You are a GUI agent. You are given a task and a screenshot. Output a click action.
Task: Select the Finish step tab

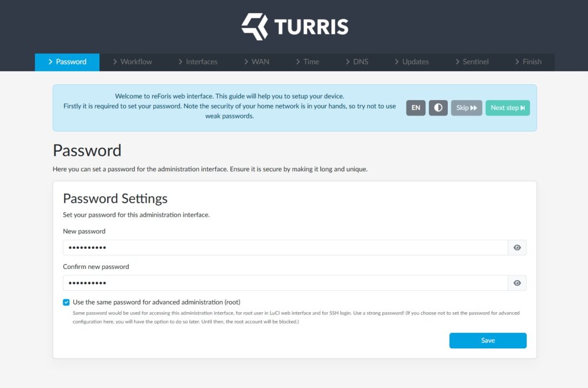[528, 62]
